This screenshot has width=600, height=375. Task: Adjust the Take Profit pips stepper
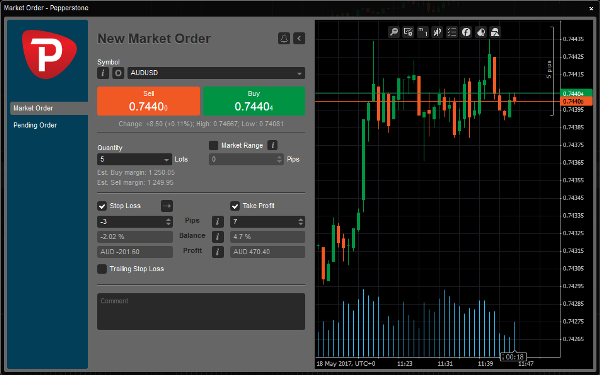(x=301, y=222)
